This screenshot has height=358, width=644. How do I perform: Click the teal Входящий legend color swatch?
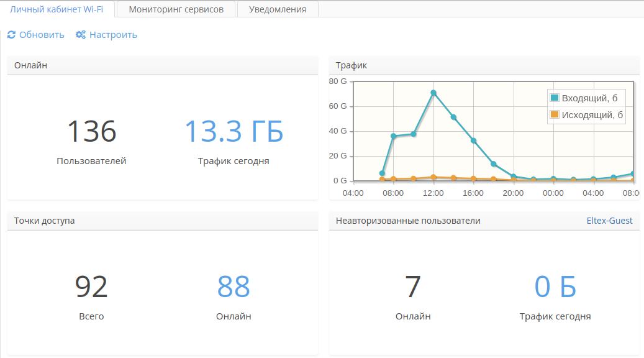point(555,98)
